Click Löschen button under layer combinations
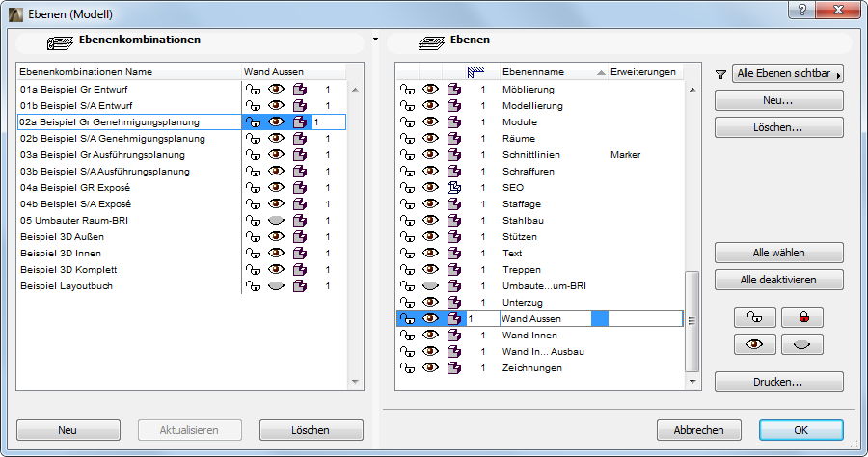 point(312,430)
